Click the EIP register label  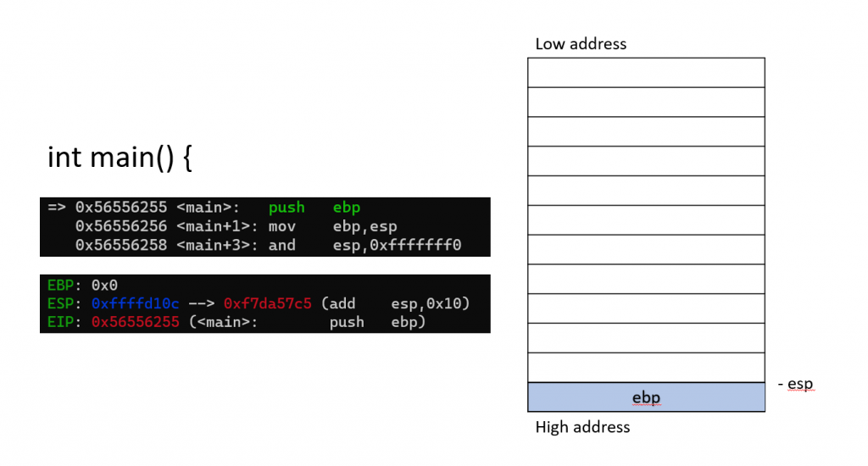60,322
